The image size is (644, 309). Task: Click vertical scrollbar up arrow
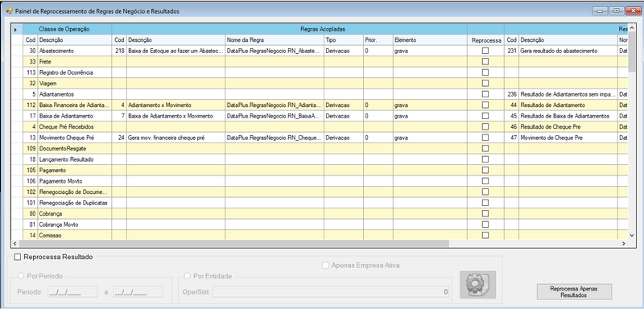click(x=632, y=28)
